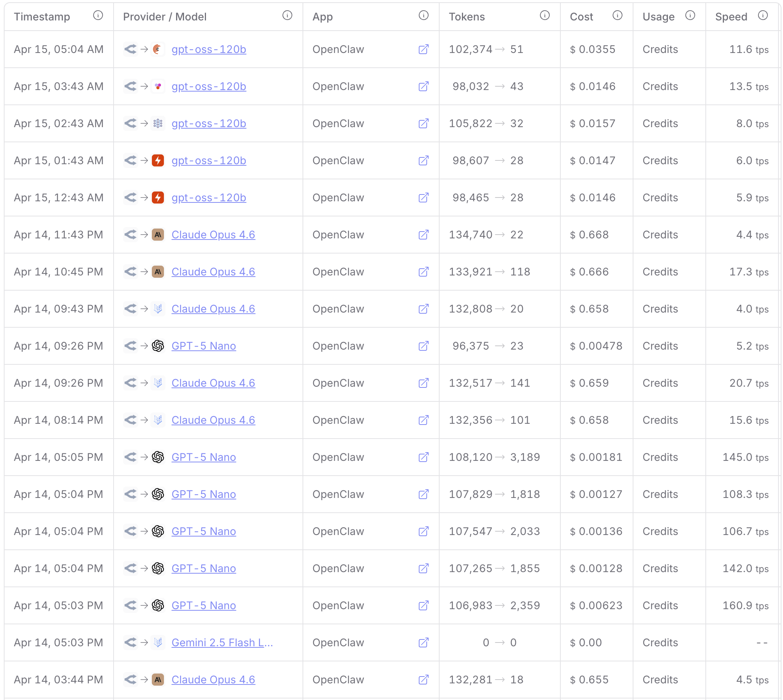Click the pink dots provider icon in 03:43 AM row

tap(158, 86)
